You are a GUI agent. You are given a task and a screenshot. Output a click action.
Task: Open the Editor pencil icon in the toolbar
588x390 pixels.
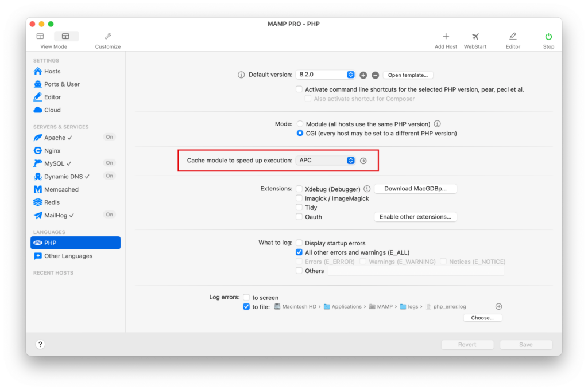[x=513, y=36]
